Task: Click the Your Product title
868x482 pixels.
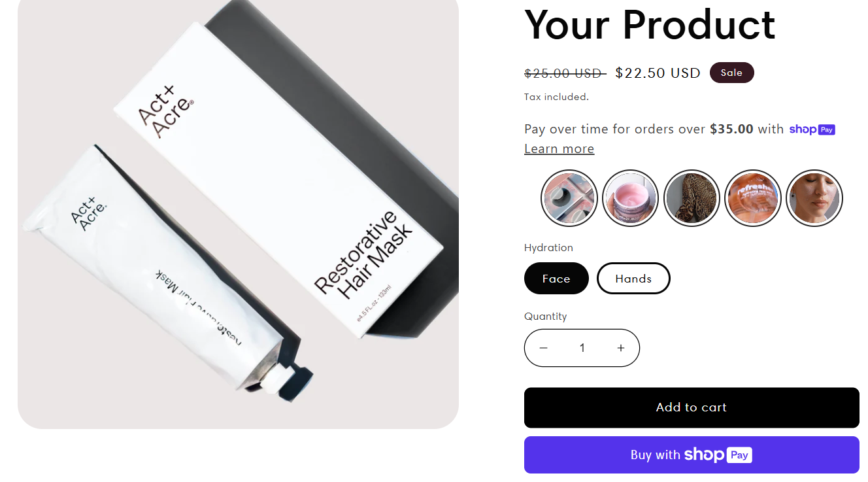Action: (650, 25)
